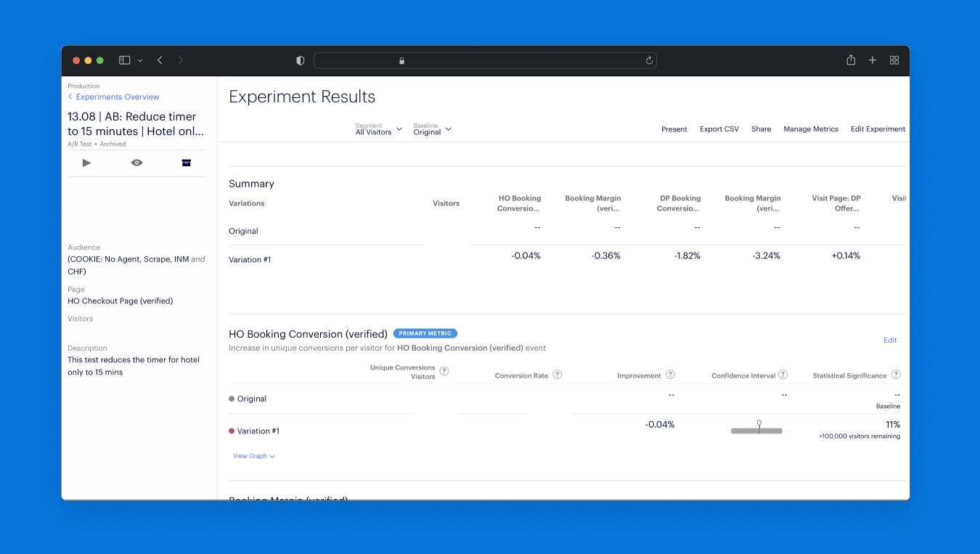The width and height of the screenshot is (980, 554).
Task: Show tab overview grid icon
Action: pyautogui.click(x=894, y=60)
